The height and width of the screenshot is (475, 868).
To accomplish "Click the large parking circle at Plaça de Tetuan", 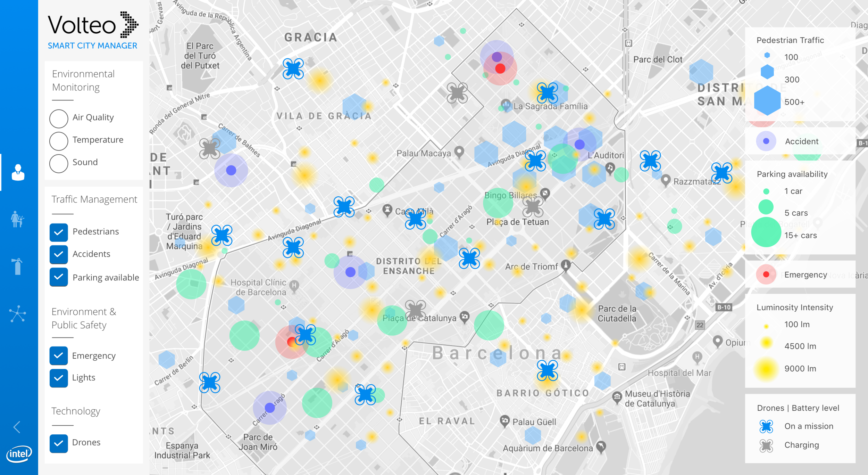I will 498,203.
